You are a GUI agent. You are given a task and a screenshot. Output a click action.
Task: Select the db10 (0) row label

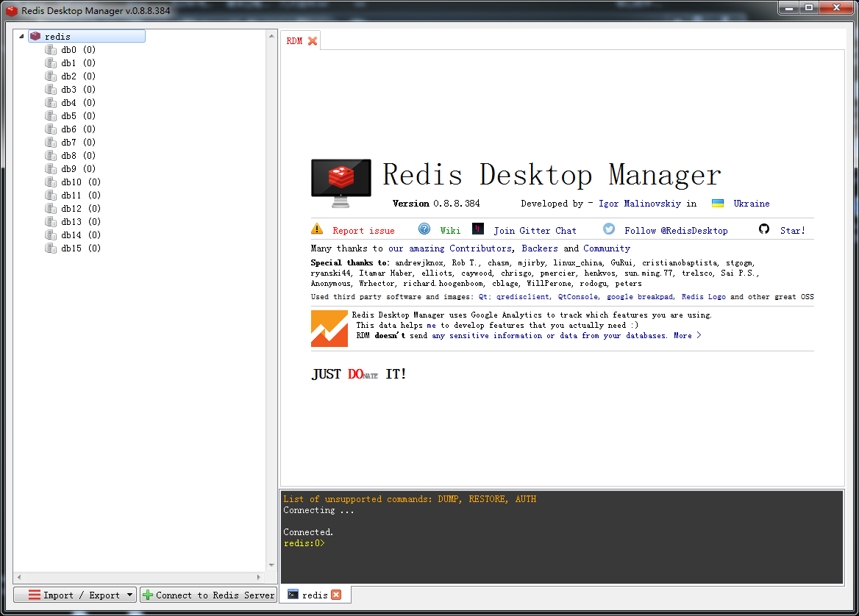(x=81, y=182)
